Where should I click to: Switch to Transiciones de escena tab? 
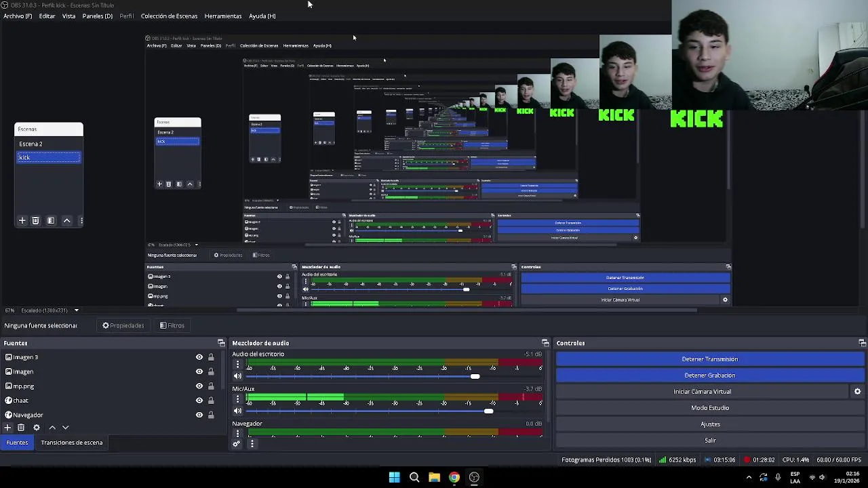pyautogui.click(x=71, y=443)
